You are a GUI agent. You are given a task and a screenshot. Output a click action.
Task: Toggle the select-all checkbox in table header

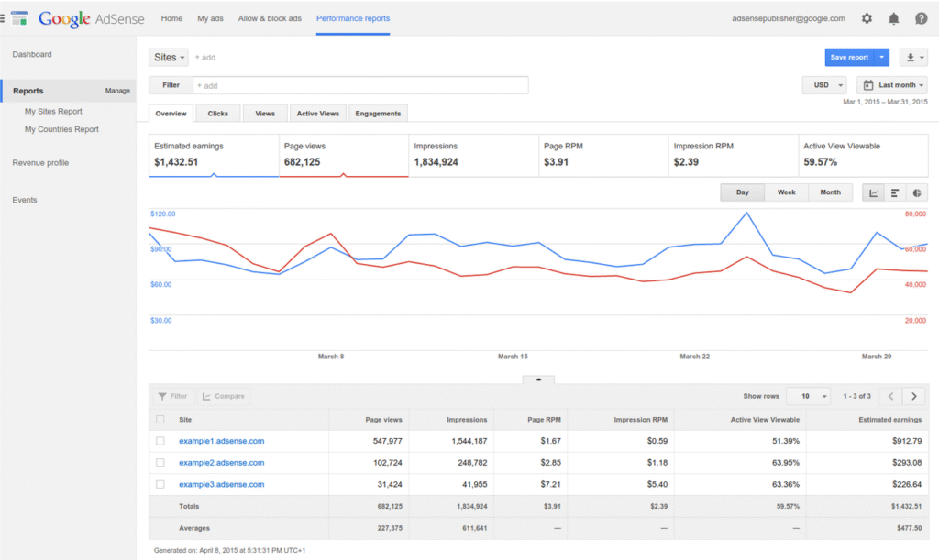click(160, 419)
